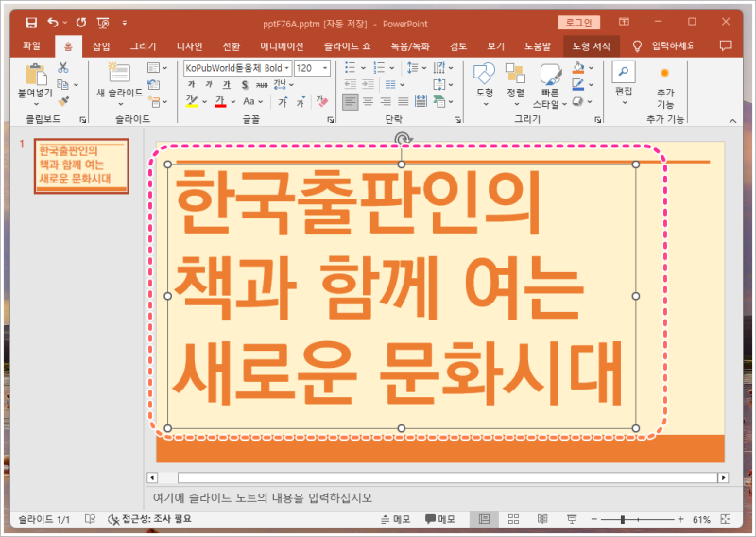Select slide 1 thumbnail

pos(81,165)
